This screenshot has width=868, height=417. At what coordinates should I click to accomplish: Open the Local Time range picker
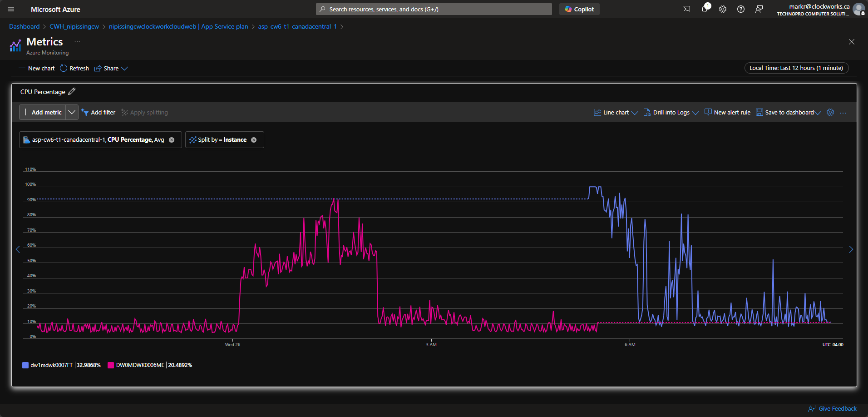(x=796, y=68)
